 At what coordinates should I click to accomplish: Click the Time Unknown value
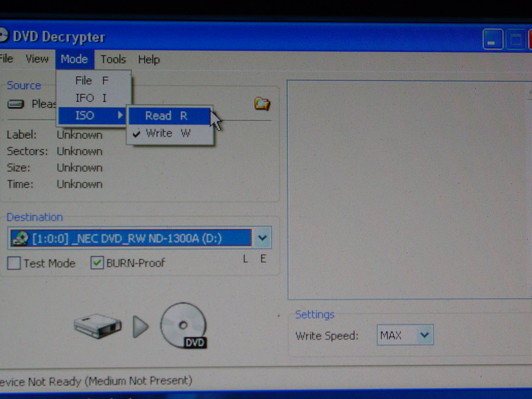tap(79, 184)
